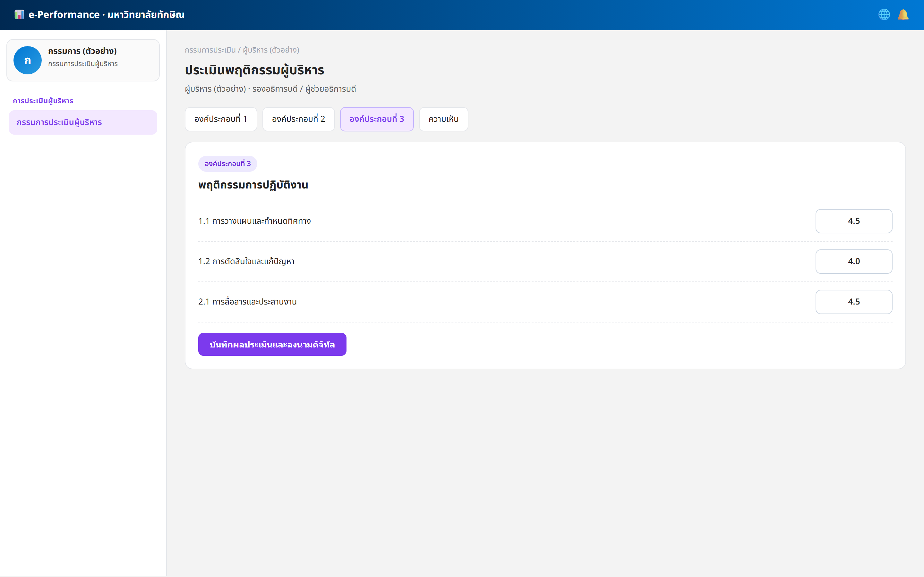Open the ความเห็น tab
Viewport: 924px width, 577px height.
[444, 119]
